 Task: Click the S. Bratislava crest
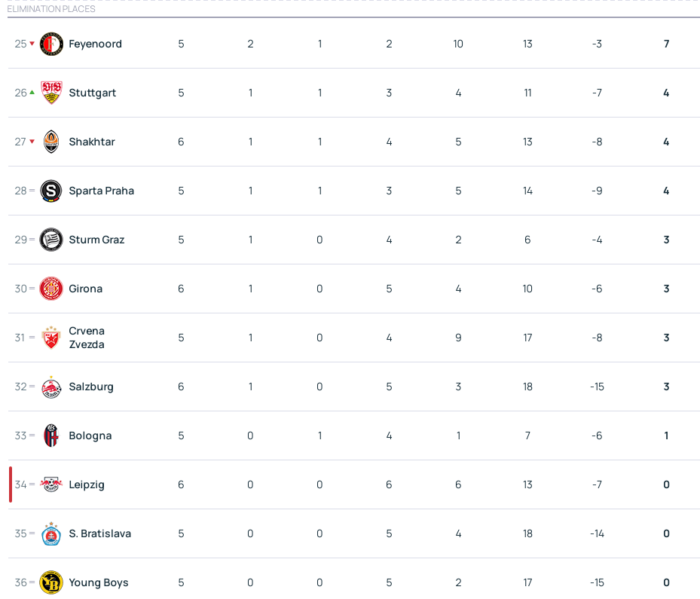pos(51,533)
